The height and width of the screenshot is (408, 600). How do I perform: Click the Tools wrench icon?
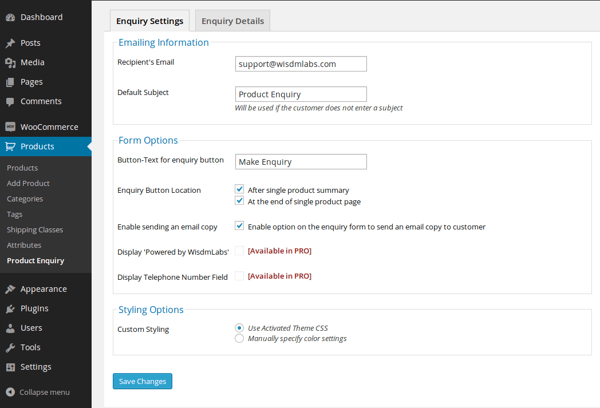[x=10, y=348]
